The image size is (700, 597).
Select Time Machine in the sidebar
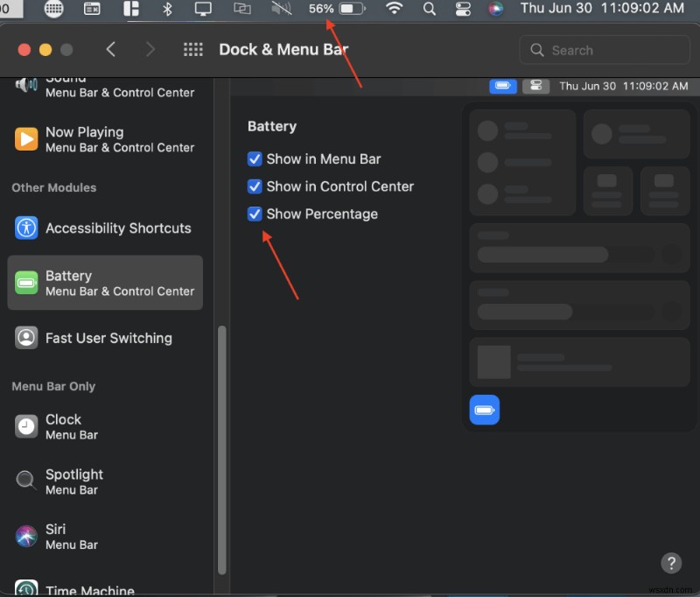coord(83,588)
